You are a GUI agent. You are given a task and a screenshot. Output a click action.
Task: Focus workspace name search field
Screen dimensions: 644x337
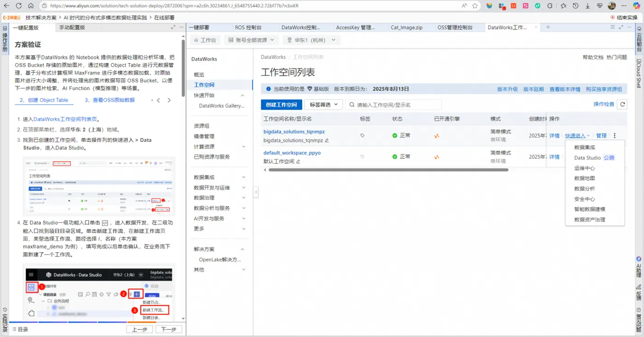click(x=393, y=105)
